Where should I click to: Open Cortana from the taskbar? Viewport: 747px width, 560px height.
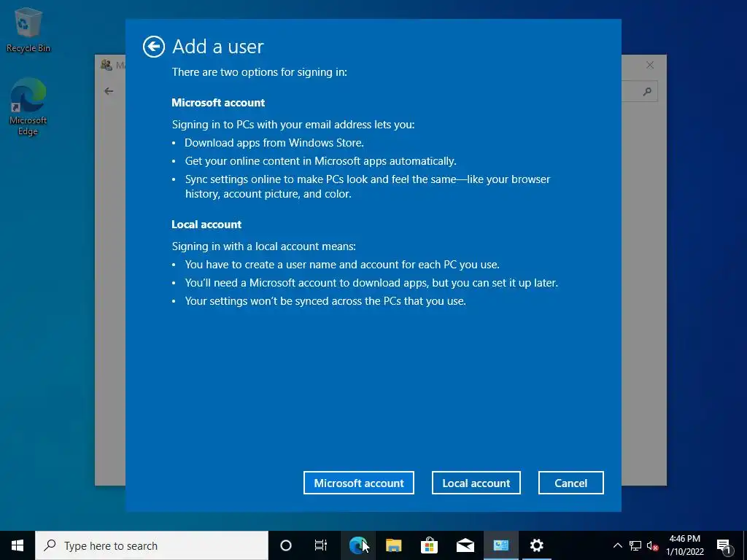coord(286,545)
